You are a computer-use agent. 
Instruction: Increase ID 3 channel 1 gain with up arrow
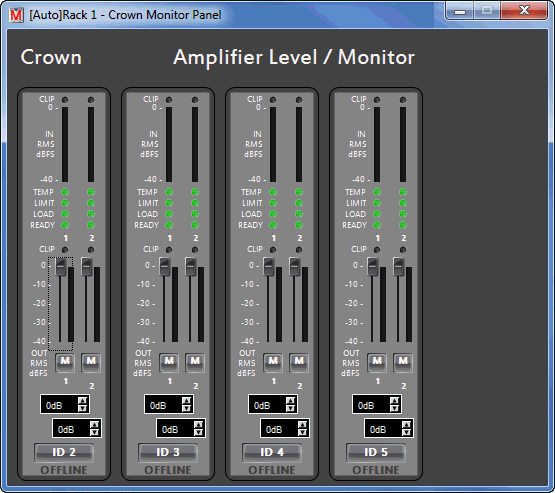click(x=187, y=401)
